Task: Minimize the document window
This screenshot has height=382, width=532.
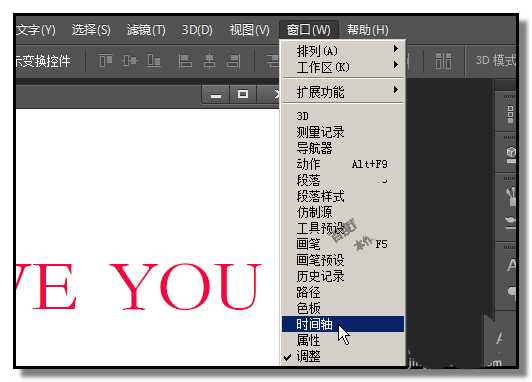Action: (x=216, y=95)
